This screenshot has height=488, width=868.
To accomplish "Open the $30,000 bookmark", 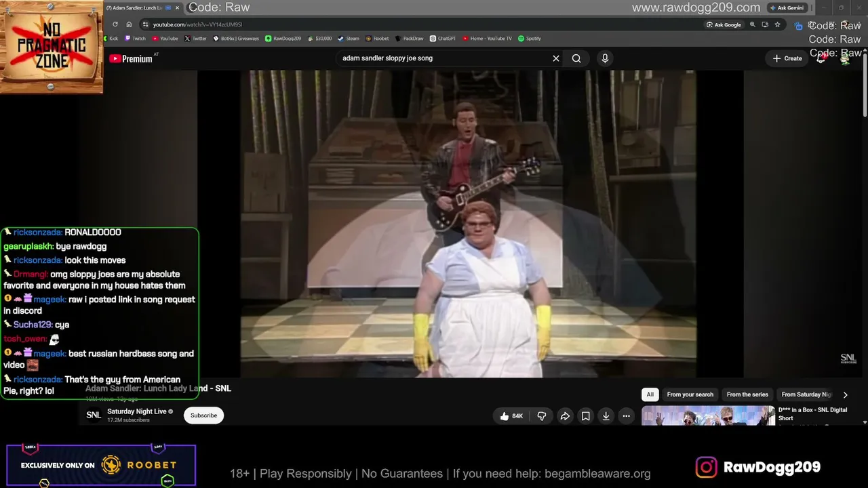I will point(320,39).
